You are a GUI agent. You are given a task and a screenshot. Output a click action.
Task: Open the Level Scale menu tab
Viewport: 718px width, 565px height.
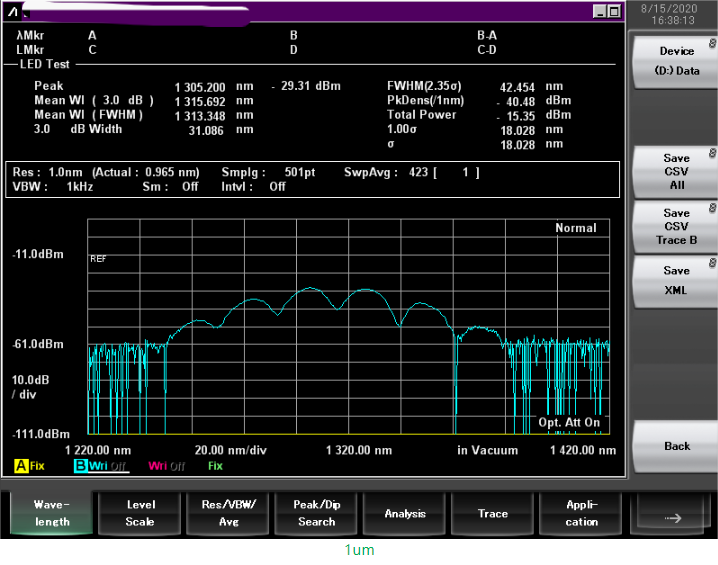click(x=140, y=513)
